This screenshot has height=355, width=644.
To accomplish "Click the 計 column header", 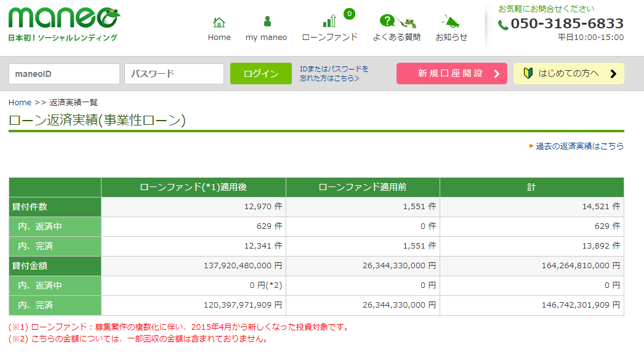I will click(x=532, y=187).
